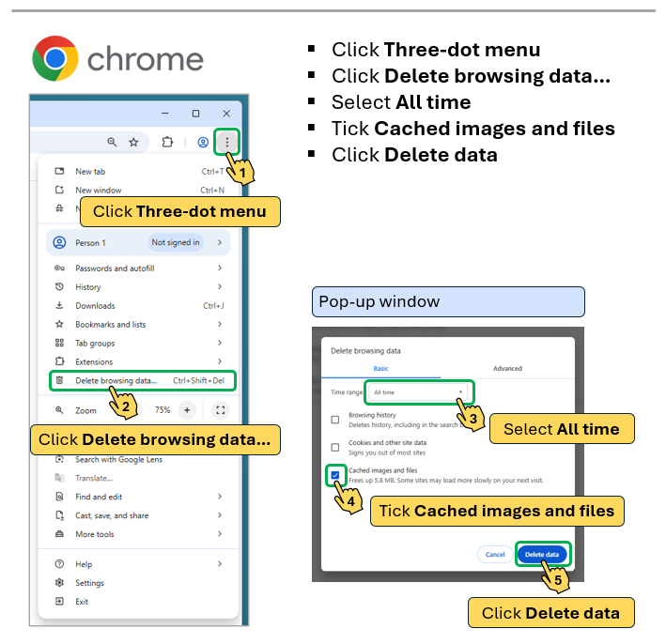This screenshot has height=644, width=666.
Task: Choose Exit from the menu
Action: point(138,602)
